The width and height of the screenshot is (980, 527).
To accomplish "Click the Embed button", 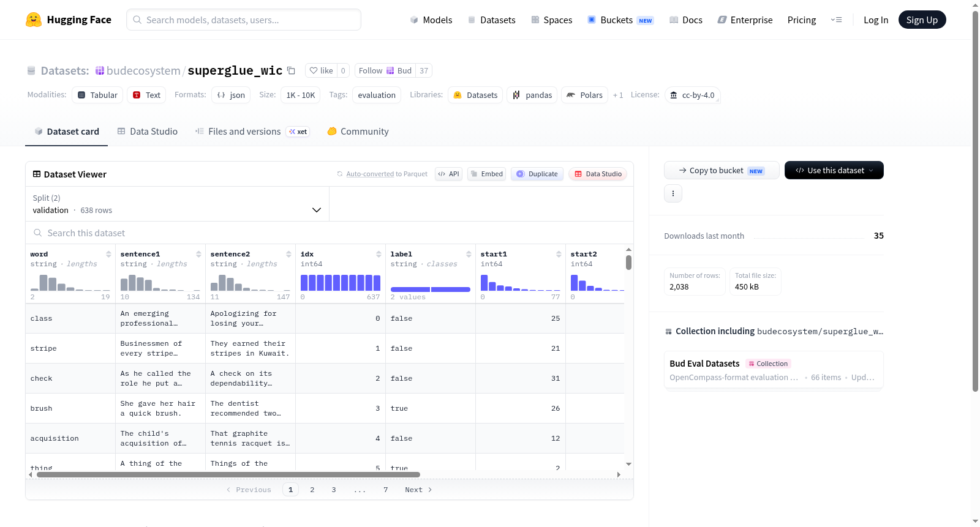I will 487,174.
